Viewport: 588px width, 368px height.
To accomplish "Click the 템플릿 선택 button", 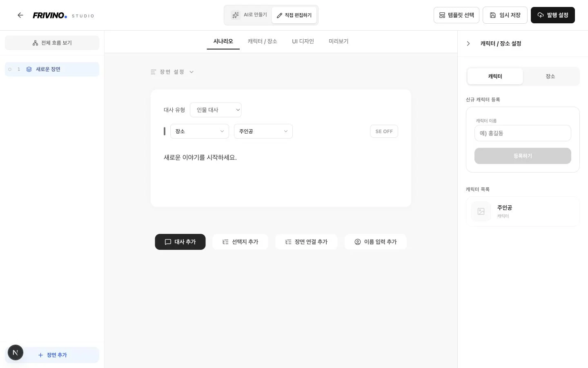I will click(456, 15).
